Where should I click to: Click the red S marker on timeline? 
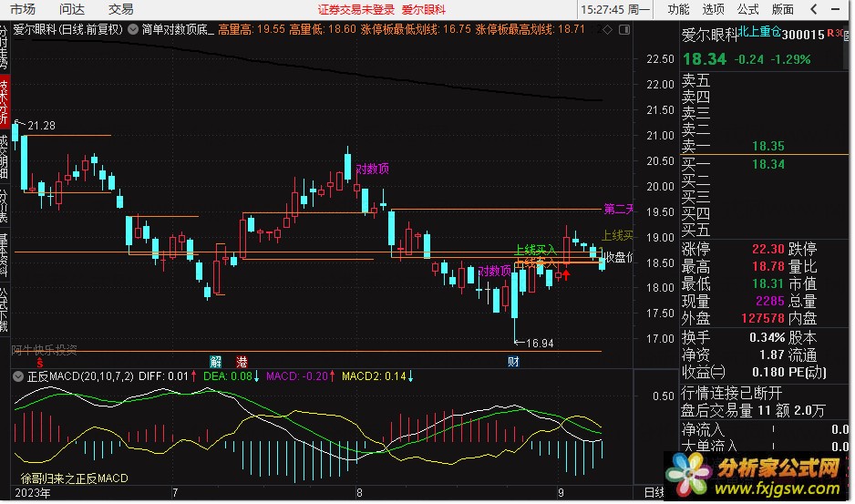(40, 362)
